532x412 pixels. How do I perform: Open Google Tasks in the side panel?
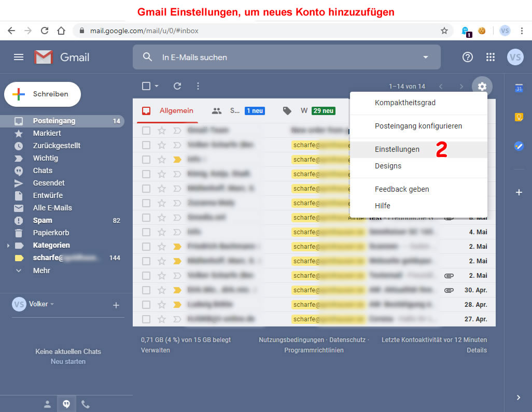point(519,146)
